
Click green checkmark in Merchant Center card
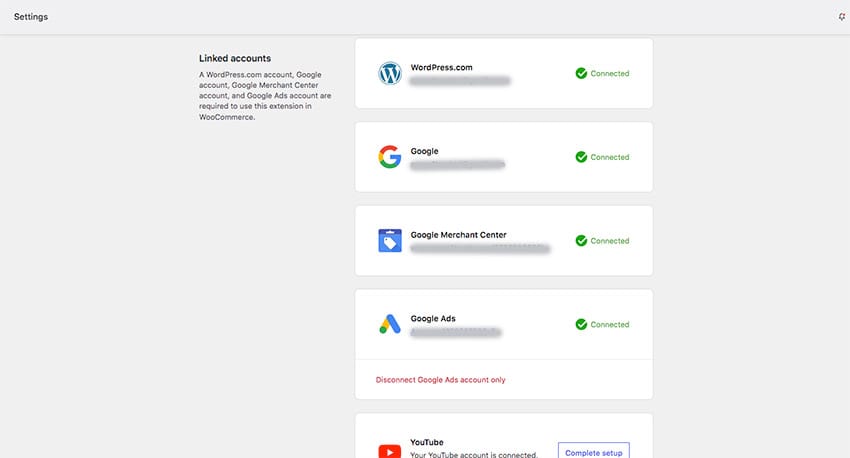[x=581, y=241]
